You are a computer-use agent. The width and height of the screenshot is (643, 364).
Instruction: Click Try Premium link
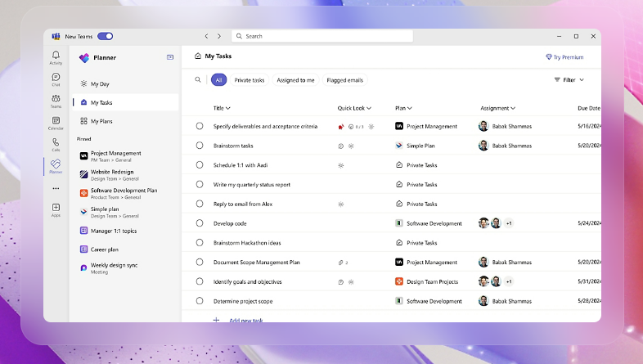click(564, 57)
